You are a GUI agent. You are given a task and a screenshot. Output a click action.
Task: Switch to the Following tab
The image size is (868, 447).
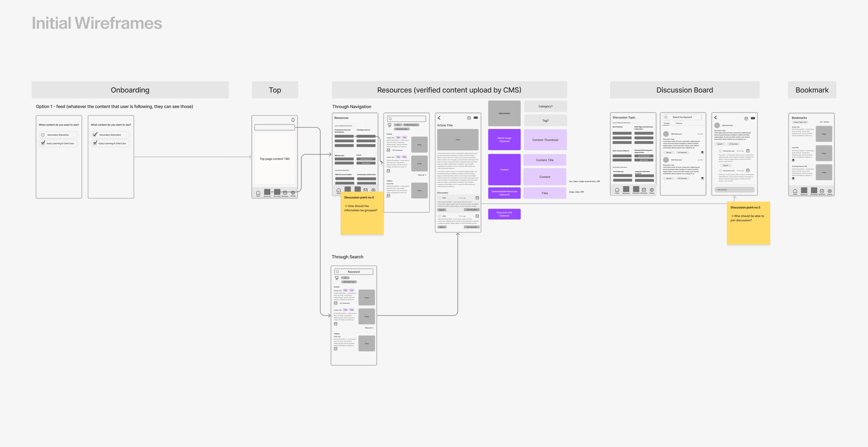pyautogui.click(x=679, y=123)
